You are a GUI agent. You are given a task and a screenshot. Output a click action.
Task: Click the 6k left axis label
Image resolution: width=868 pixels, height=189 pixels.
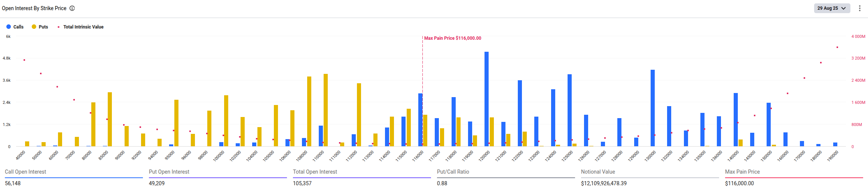click(x=8, y=37)
